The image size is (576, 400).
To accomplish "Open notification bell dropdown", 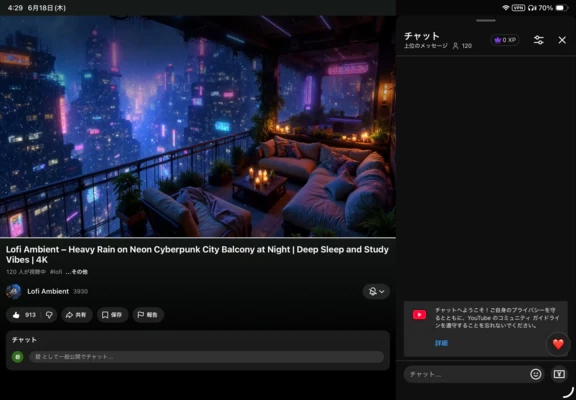I will tap(376, 291).
